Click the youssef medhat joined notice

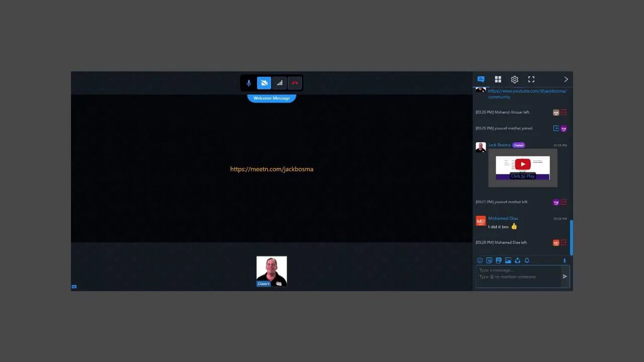pyautogui.click(x=504, y=128)
